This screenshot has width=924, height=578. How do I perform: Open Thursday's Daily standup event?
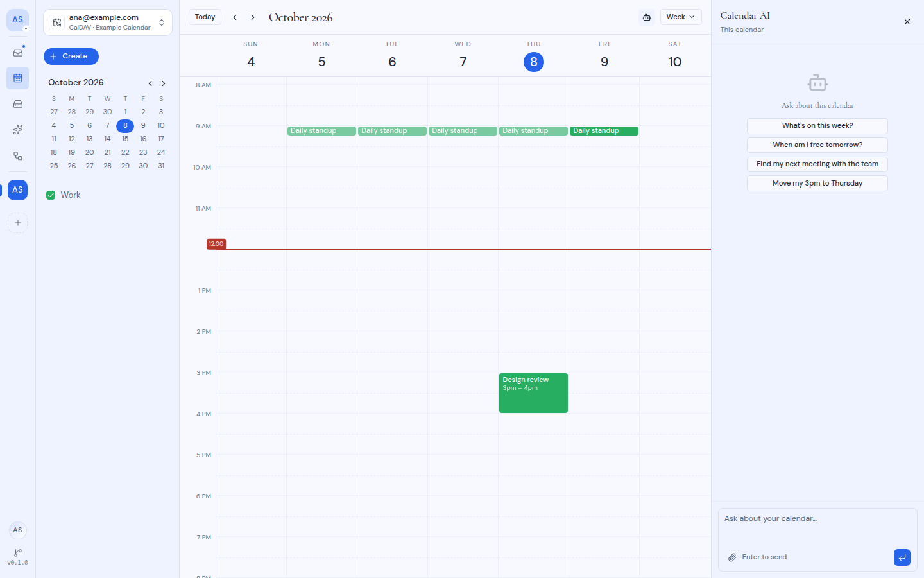(x=533, y=131)
